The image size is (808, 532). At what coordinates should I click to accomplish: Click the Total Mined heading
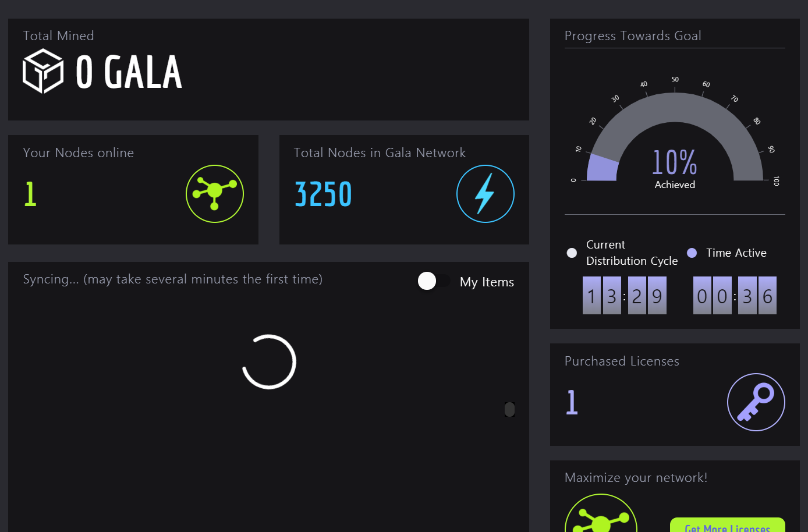[58, 36]
